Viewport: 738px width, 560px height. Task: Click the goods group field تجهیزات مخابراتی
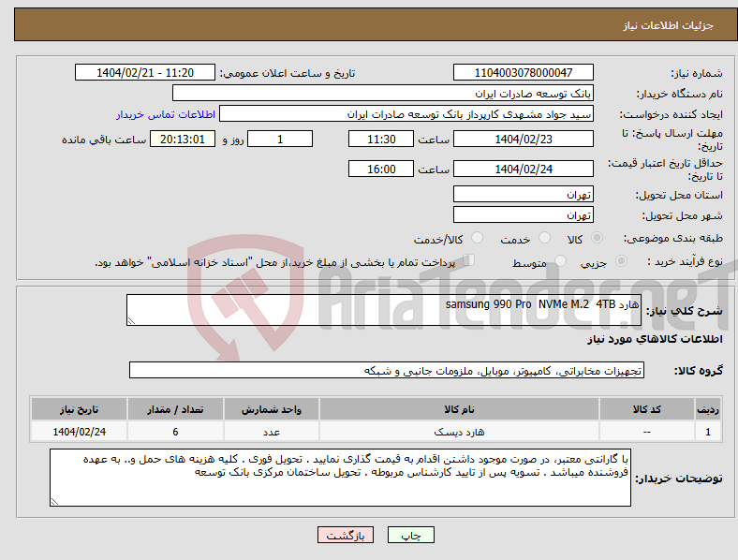click(387, 370)
